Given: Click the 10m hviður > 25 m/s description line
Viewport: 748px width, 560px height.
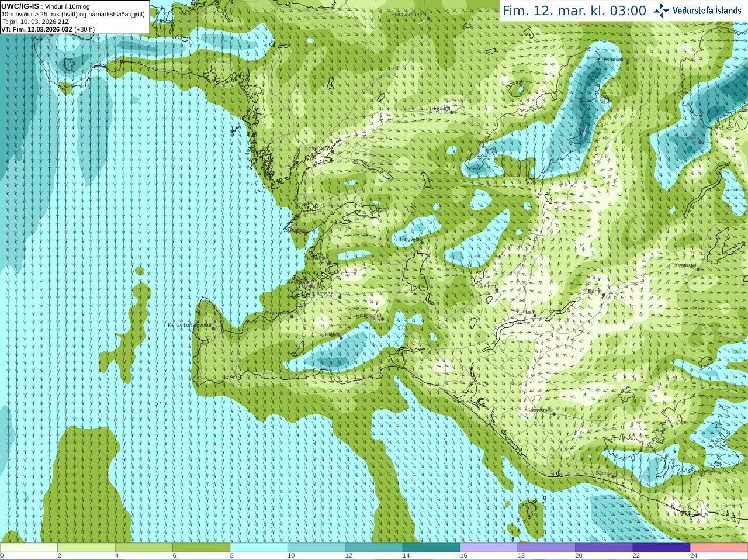Looking at the screenshot, I should tap(73, 14).
